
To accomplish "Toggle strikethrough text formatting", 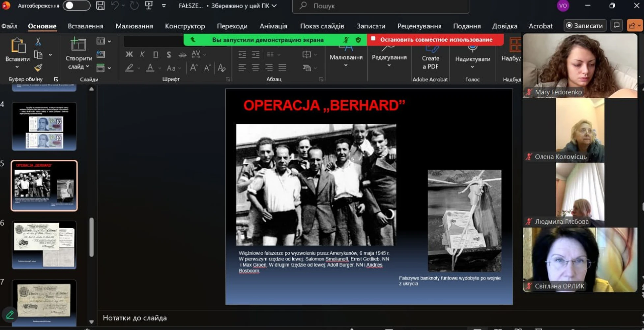I will [182, 55].
